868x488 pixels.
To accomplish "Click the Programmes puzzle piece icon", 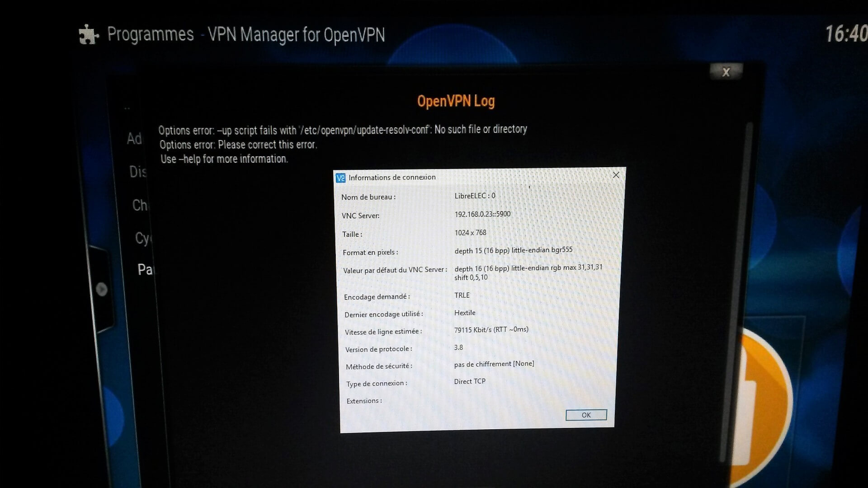I will pyautogui.click(x=89, y=35).
